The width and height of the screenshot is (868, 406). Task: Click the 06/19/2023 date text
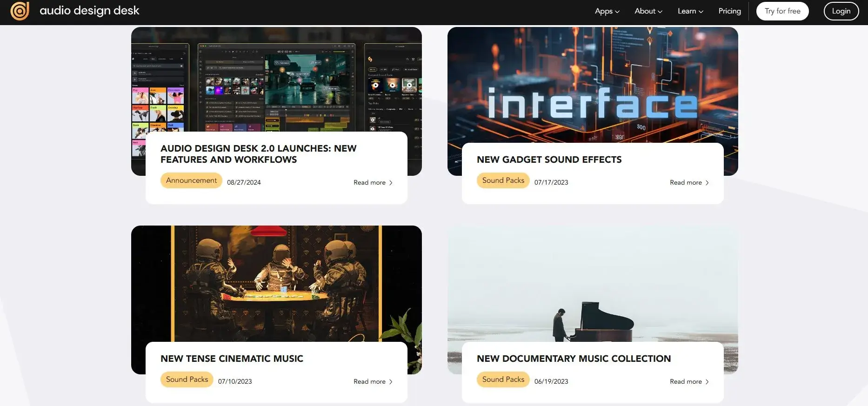pos(551,381)
